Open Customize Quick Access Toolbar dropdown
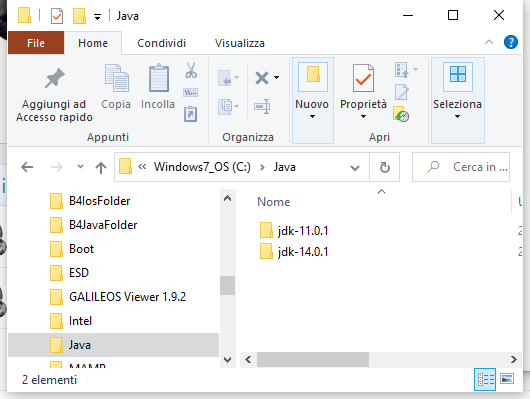Screen dimensions: 530x399 (97, 17)
